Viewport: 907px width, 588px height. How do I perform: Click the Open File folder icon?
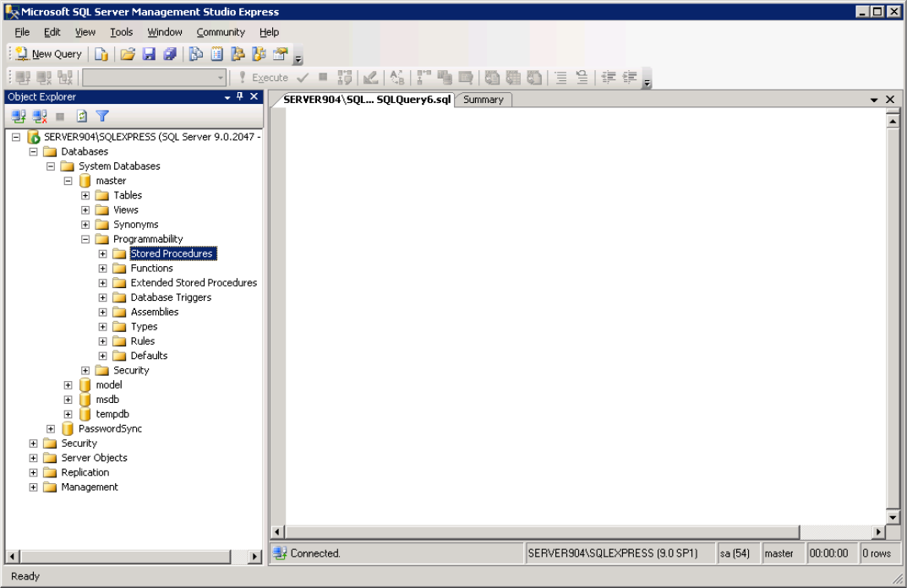tap(128, 54)
